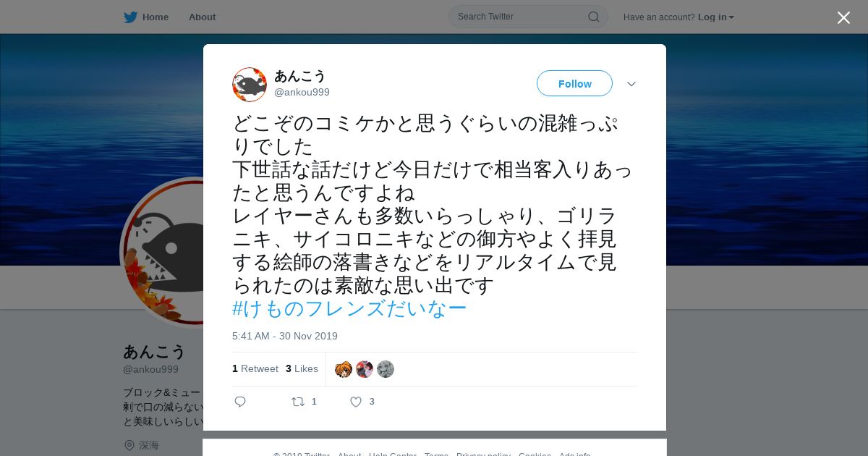Image resolution: width=868 pixels, height=456 pixels.
Task: Retweet the tweet via retweet icon
Action: 298,402
